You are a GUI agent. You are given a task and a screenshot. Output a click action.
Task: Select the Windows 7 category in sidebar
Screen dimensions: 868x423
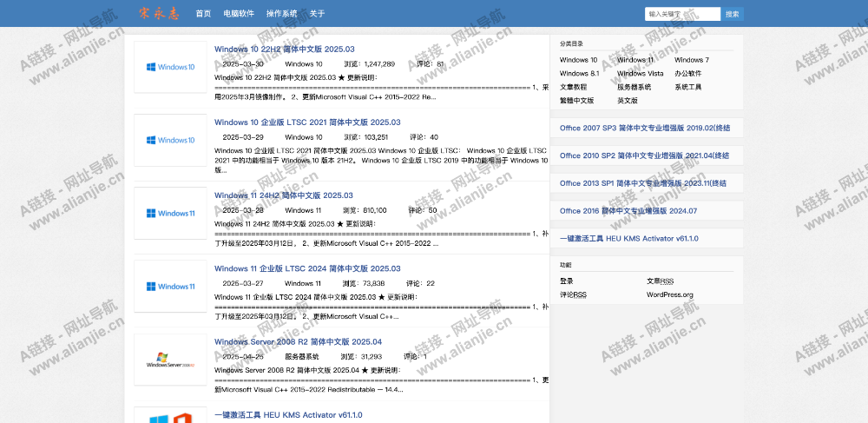(692, 60)
